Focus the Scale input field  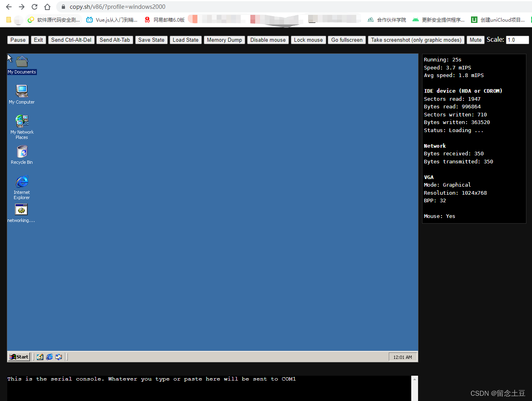click(518, 40)
